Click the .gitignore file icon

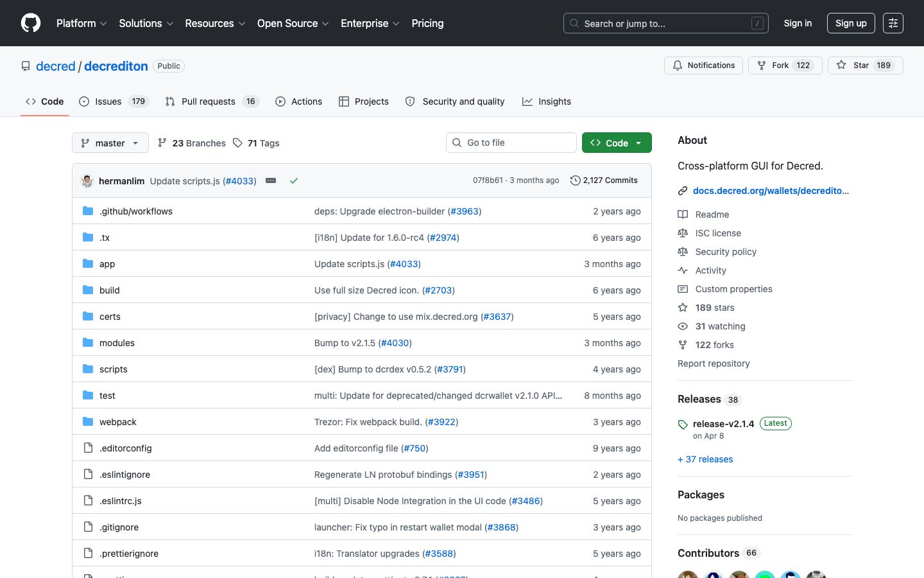(x=89, y=527)
